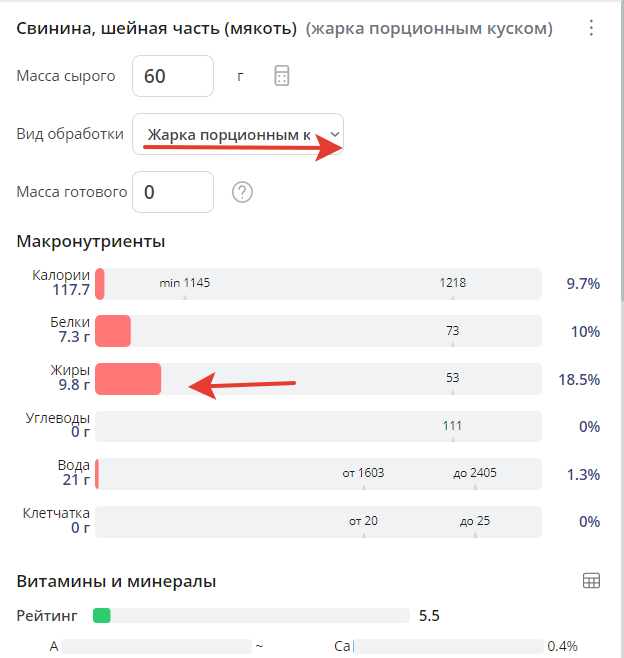Click the question mark help icon

[x=242, y=192]
